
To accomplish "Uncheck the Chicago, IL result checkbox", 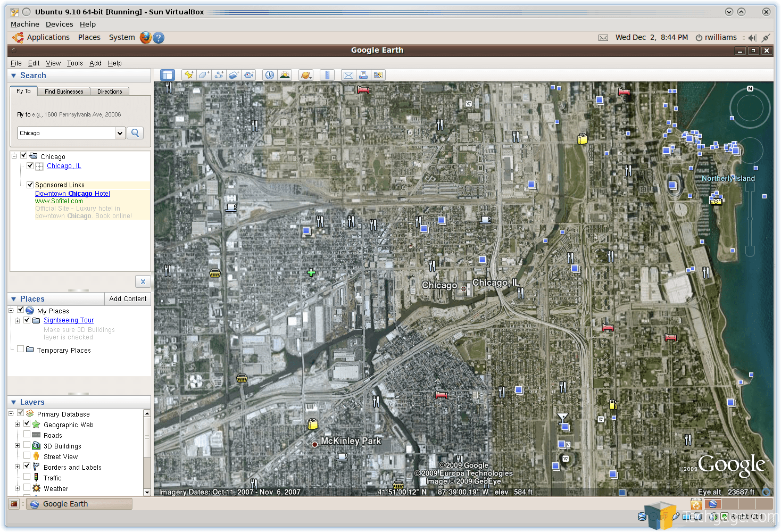I will pyautogui.click(x=30, y=165).
